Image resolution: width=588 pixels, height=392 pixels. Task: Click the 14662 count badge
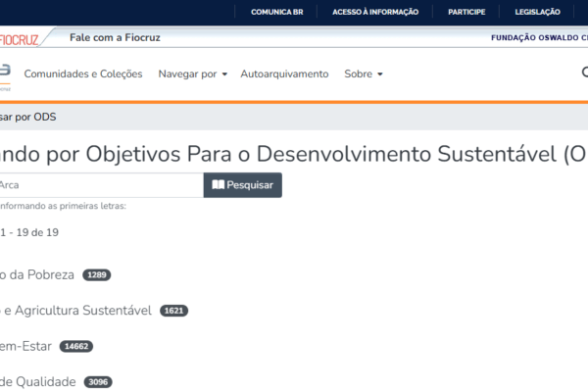point(75,347)
